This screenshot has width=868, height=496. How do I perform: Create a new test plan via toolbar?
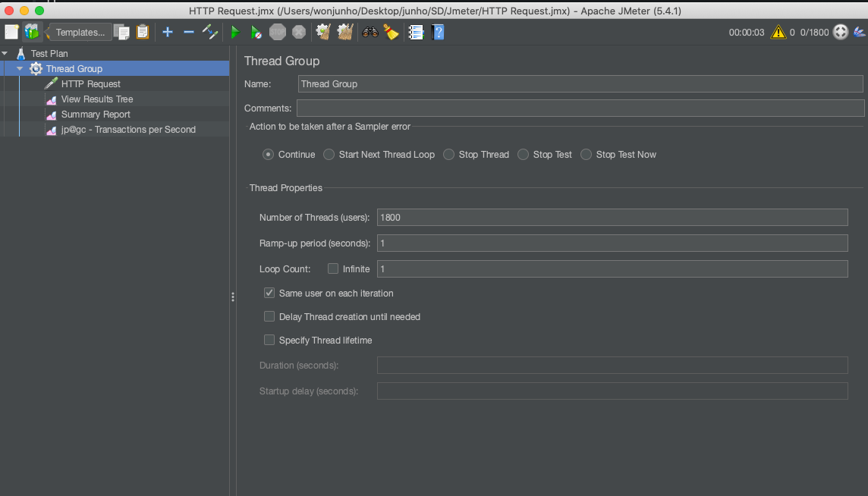[x=11, y=32]
